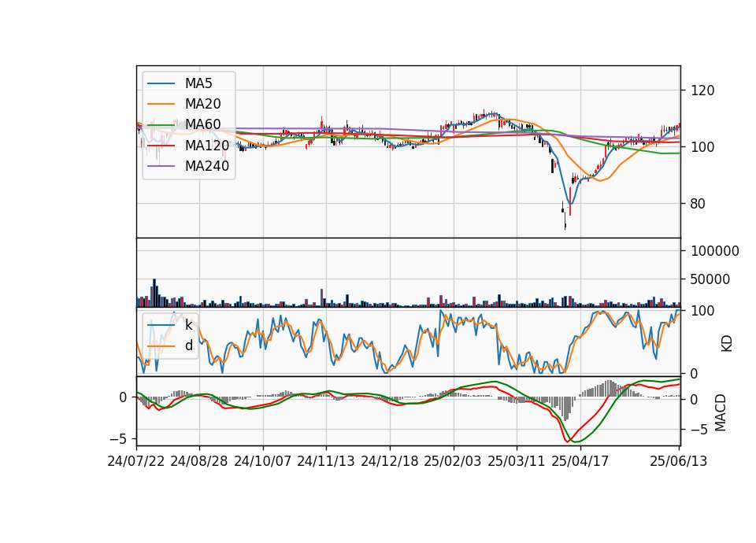Click the 24/07/22 date tick label
756x543 pixels.
pyautogui.click(x=136, y=461)
